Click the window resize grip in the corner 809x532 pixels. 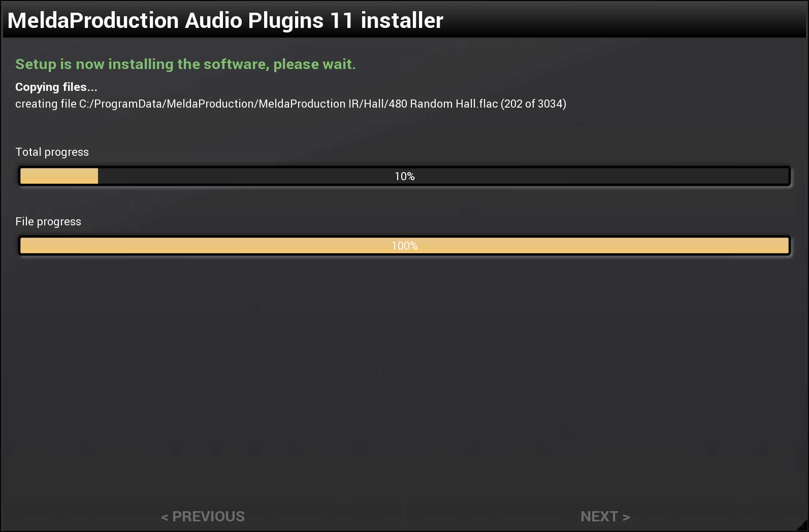802,526
